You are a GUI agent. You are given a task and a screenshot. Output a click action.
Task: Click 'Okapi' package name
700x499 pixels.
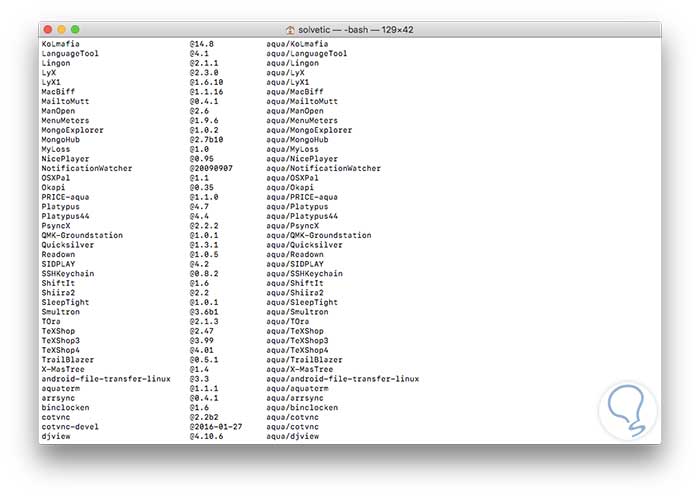pyautogui.click(x=53, y=187)
